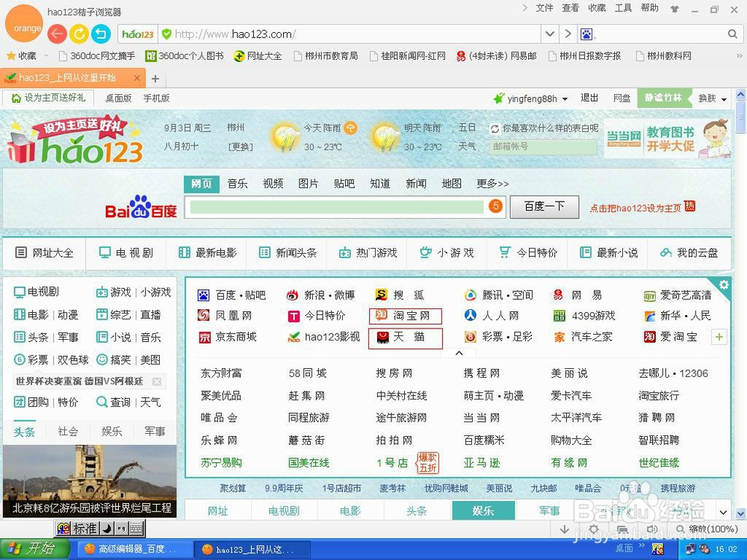Select the 网页 search category tab

pyautogui.click(x=200, y=183)
